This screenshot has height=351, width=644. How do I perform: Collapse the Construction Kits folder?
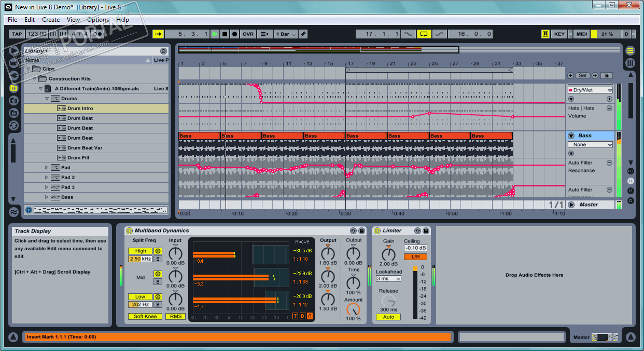click(34, 78)
